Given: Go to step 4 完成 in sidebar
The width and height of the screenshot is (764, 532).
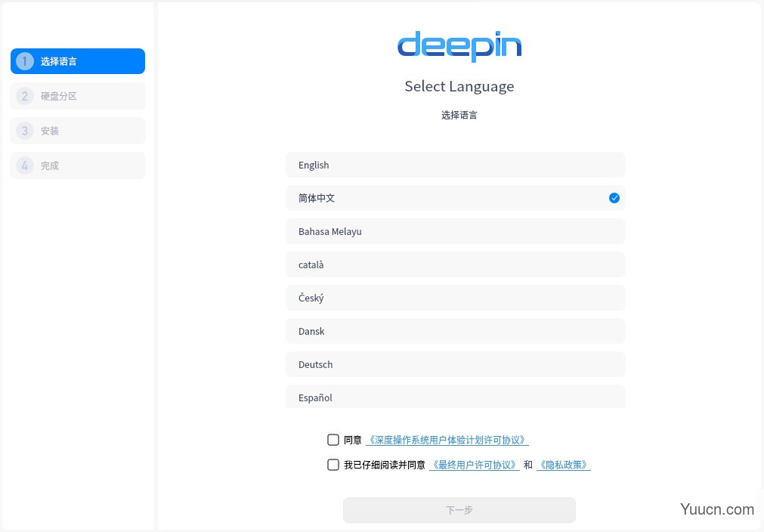Looking at the screenshot, I should (78, 165).
